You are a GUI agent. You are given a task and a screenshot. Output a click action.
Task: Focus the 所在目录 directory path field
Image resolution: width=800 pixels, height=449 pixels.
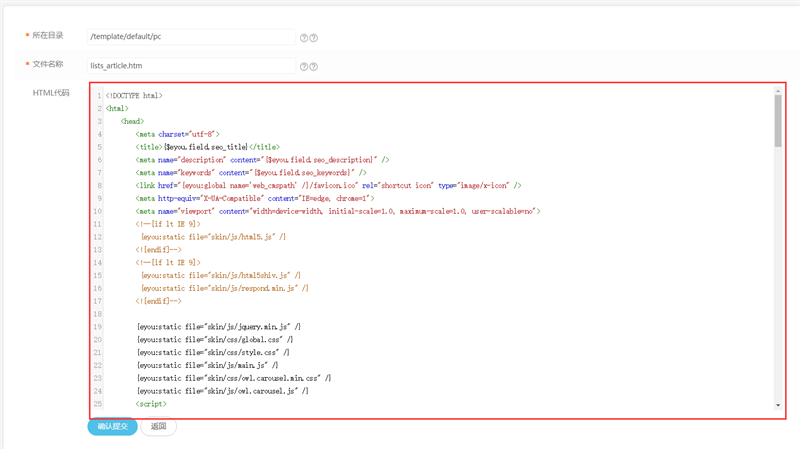point(191,37)
